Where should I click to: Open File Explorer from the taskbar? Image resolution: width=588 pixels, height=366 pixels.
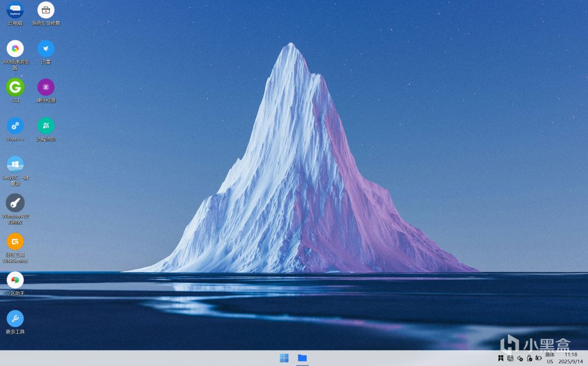click(302, 358)
